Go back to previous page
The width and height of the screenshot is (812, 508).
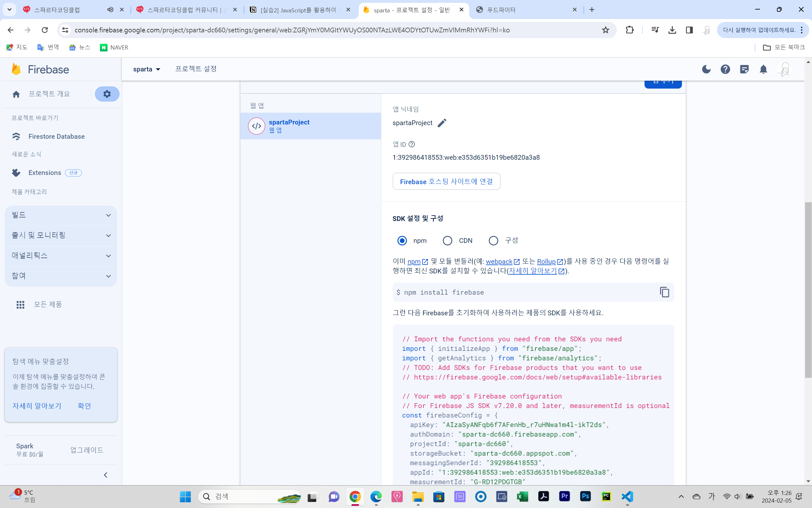(x=10, y=30)
